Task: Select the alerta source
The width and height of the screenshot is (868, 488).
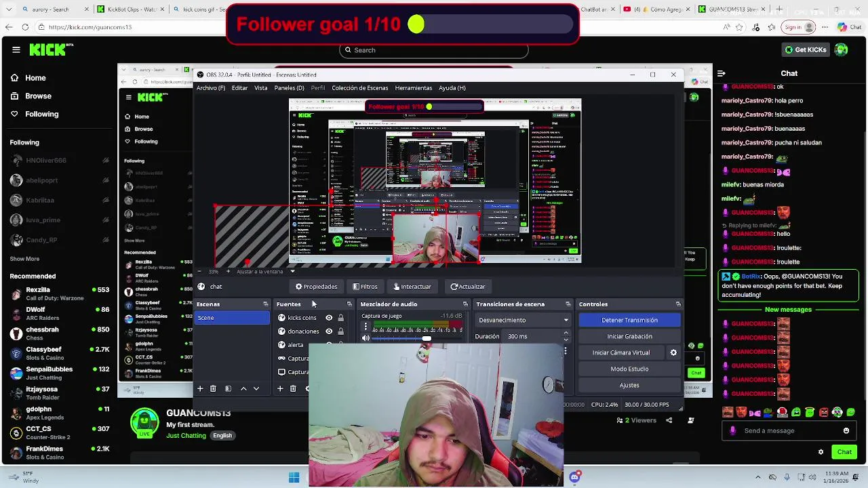Action: [x=295, y=345]
